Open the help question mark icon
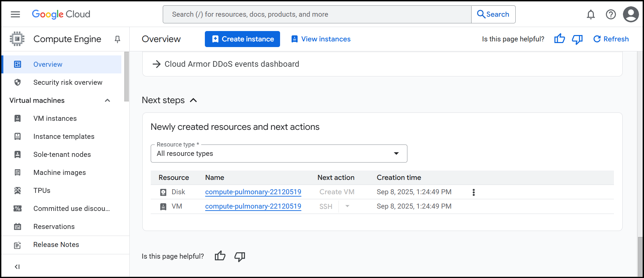Image resolution: width=644 pixels, height=278 pixels. (611, 14)
